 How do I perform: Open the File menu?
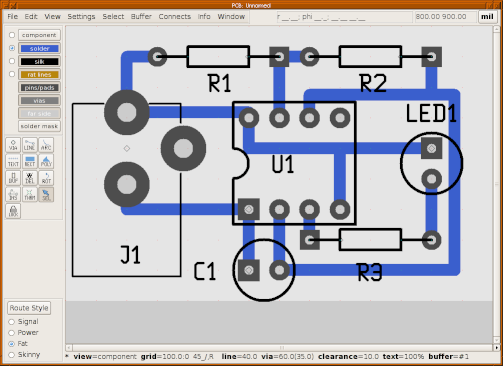pos(13,17)
